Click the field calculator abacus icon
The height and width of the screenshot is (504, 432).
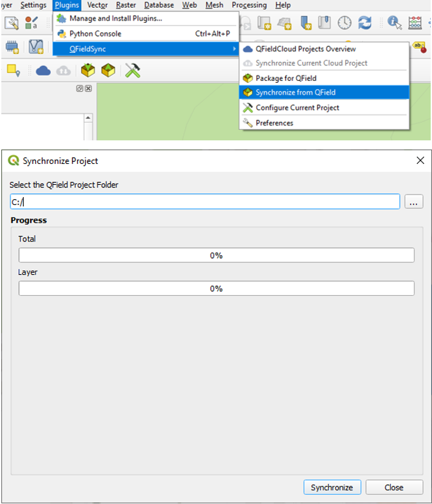click(414, 23)
